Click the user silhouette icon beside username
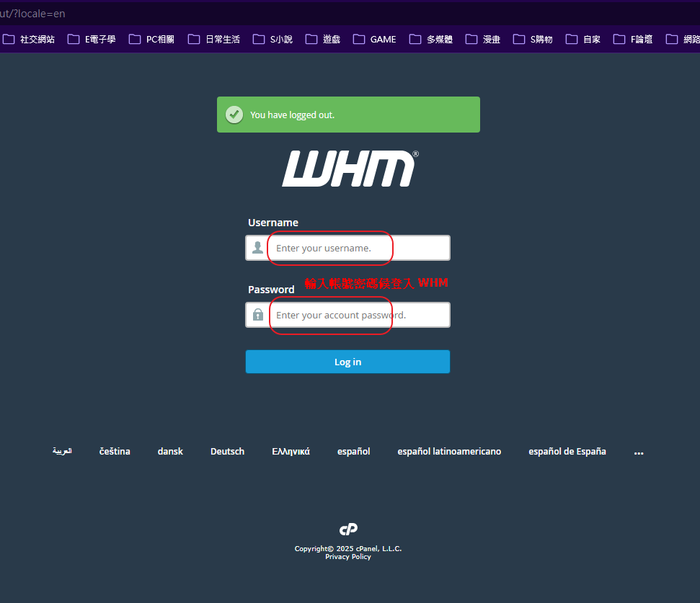700x603 pixels. coord(257,248)
